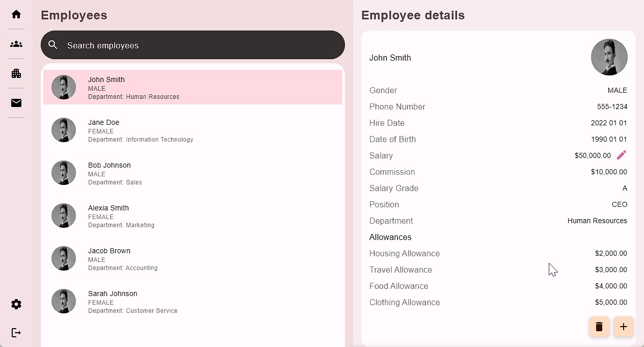Focus the Search employees field
Screen dimensions: 644x347
pos(199,45)
